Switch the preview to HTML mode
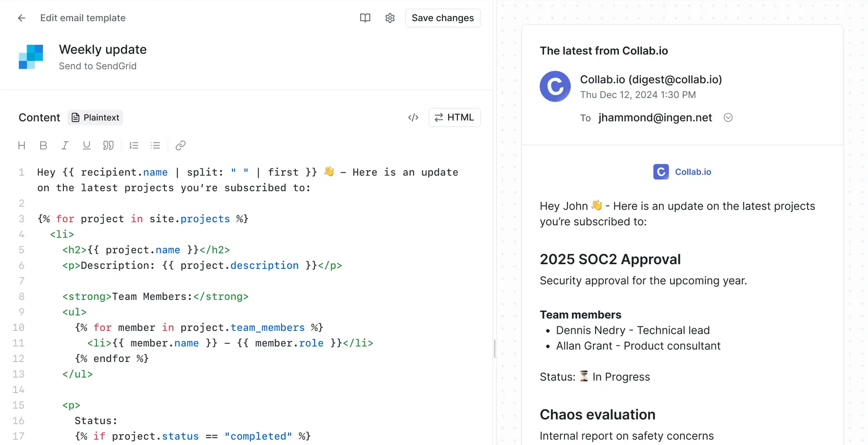This screenshot has width=868, height=445. 454,117
